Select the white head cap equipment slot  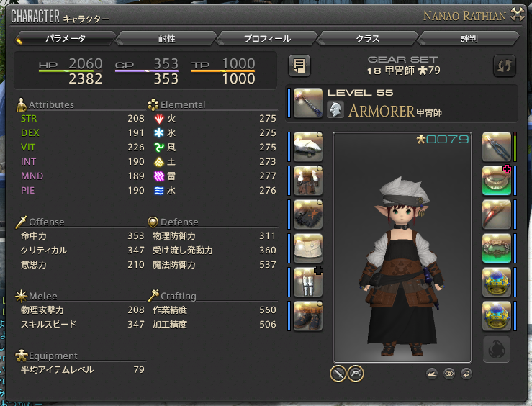pyautogui.click(x=308, y=147)
